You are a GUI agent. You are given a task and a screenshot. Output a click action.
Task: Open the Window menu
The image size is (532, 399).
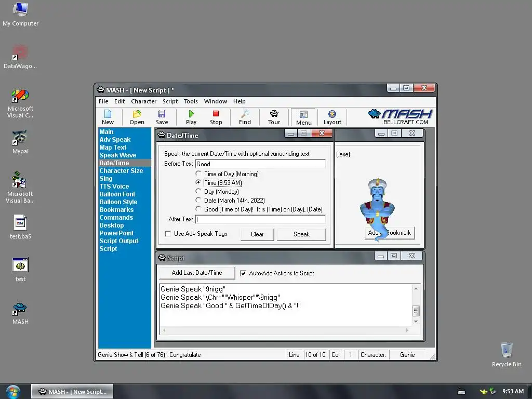pos(216,101)
